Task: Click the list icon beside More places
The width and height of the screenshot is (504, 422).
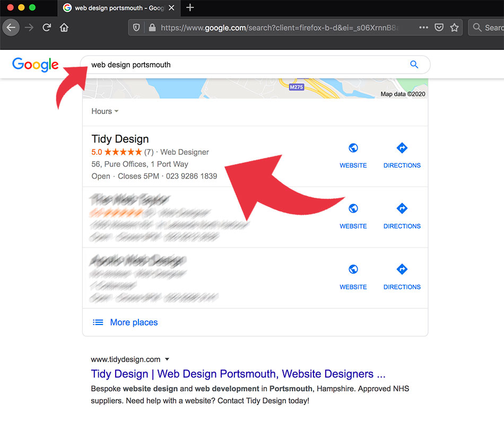Action: [x=98, y=322]
